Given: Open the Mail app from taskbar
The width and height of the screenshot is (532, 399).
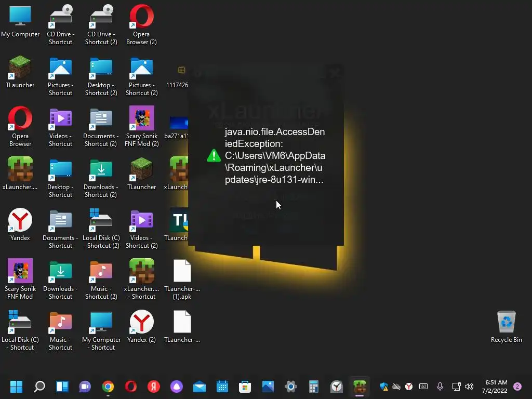Looking at the screenshot, I should click(x=199, y=387).
